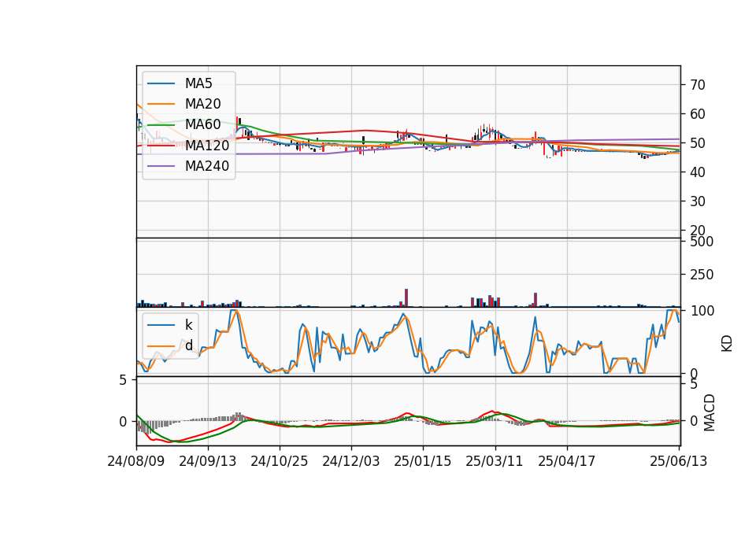Image resolution: width=756 pixels, height=543 pixels.
Task: Click the 24/08/09 date axis label
Action: 136,461
